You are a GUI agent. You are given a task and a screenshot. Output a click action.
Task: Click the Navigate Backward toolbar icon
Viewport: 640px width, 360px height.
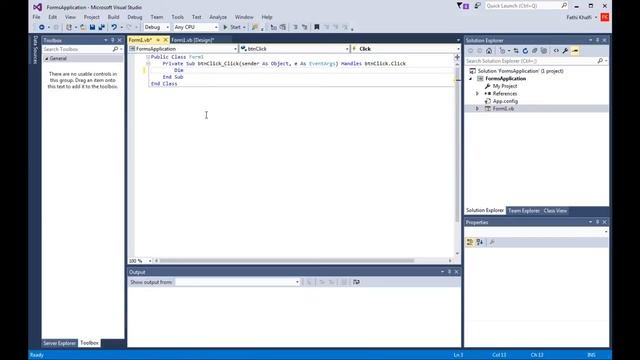[x=42, y=27]
